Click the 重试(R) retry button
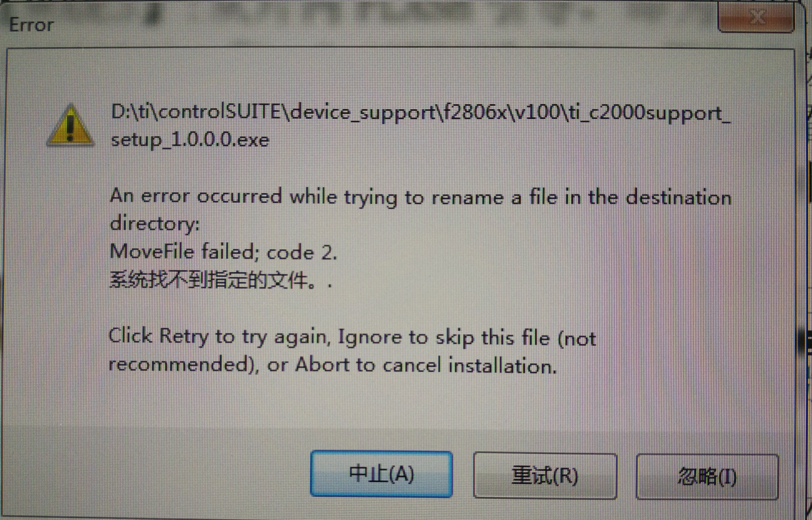The image size is (812, 520). [545, 476]
